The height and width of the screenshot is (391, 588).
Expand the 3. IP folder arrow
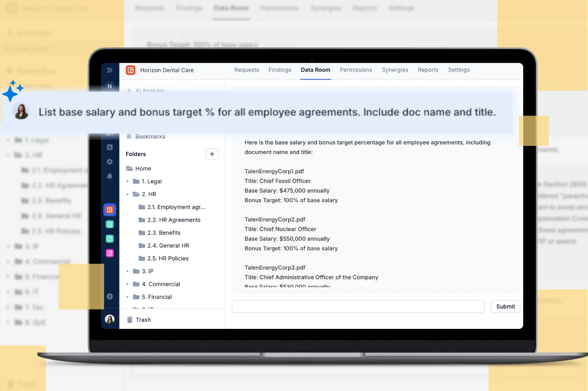pyautogui.click(x=127, y=271)
